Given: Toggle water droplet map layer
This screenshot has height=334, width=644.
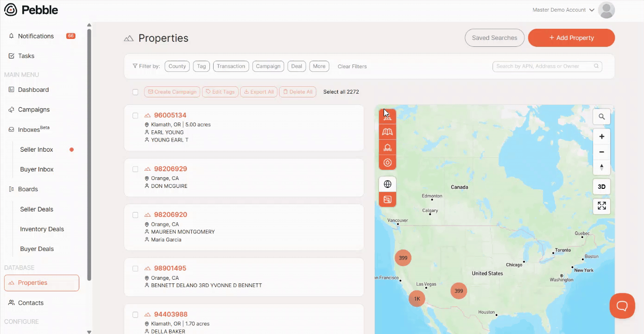Looking at the screenshot, I should coord(387,163).
